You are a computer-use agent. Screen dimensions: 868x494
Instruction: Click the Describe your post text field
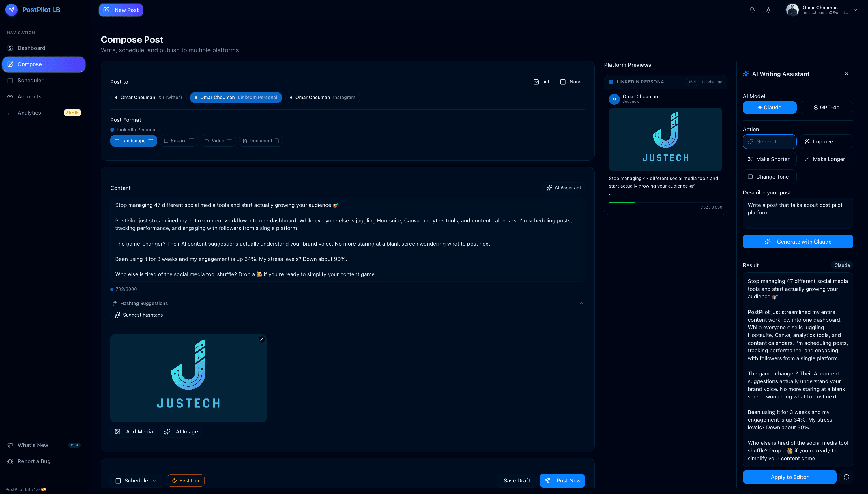coord(798,213)
